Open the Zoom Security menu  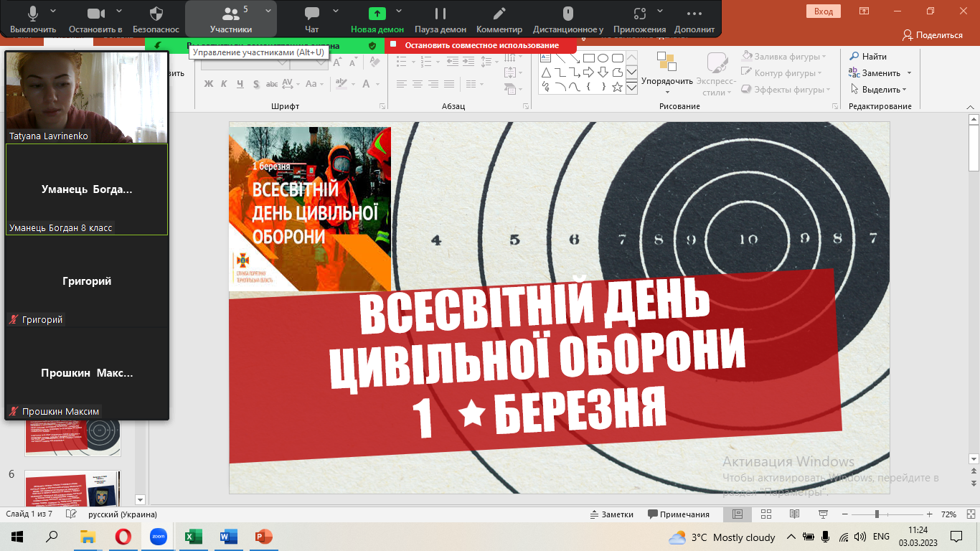[156, 19]
